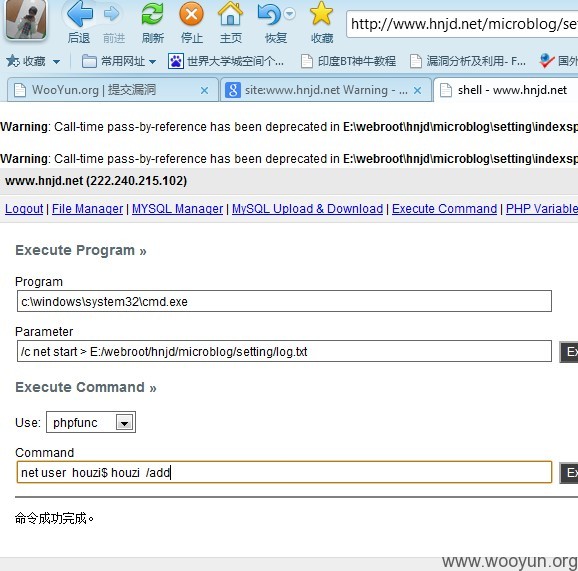Open the File Manager link
The height and width of the screenshot is (571, 578).
[x=87, y=209]
